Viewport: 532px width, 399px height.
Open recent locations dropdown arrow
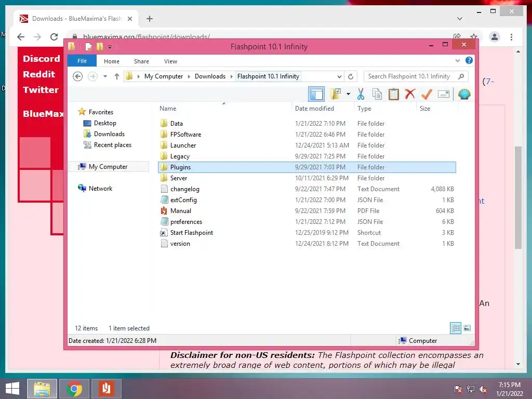105,76
